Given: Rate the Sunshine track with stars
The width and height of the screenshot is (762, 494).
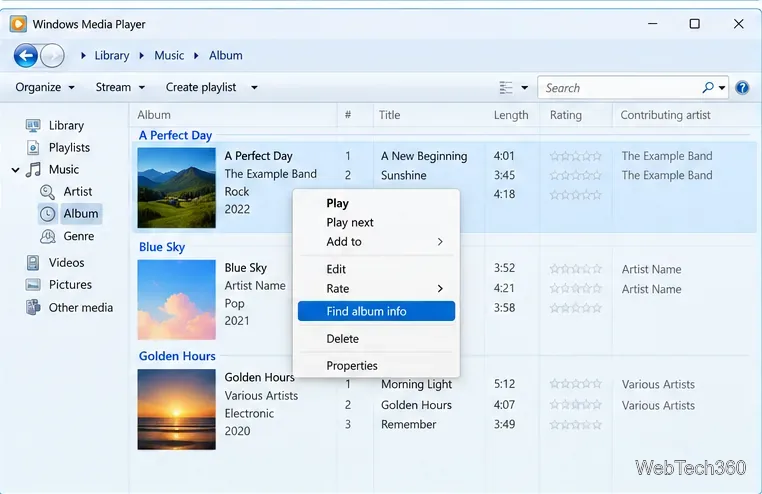Looking at the screenshot, I should [575, 175].
